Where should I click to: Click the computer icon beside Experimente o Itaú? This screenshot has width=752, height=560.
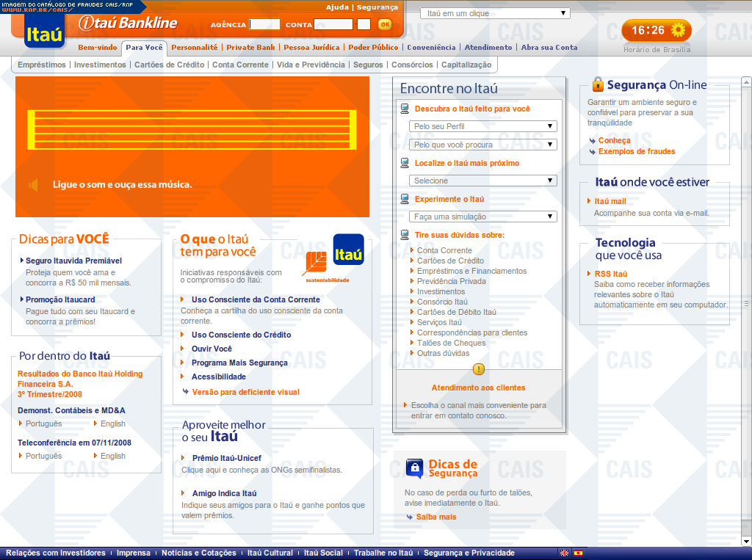click(x=405, y=199)
